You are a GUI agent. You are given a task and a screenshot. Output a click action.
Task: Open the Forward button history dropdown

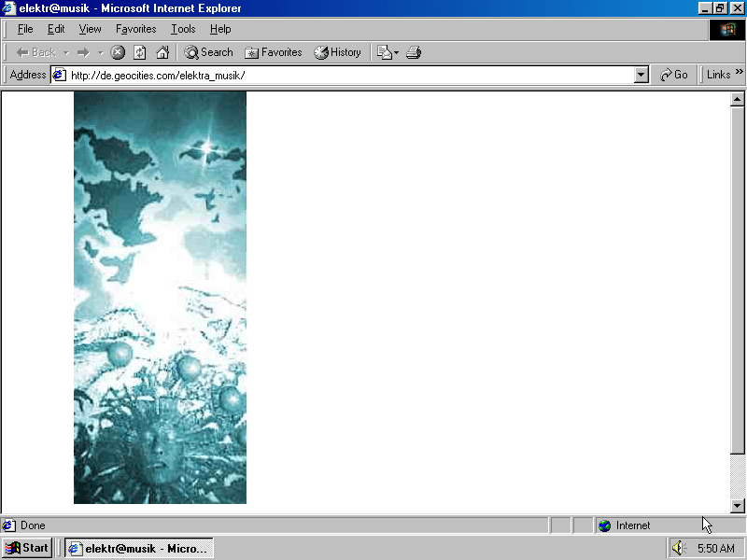(x=100, y=52)
